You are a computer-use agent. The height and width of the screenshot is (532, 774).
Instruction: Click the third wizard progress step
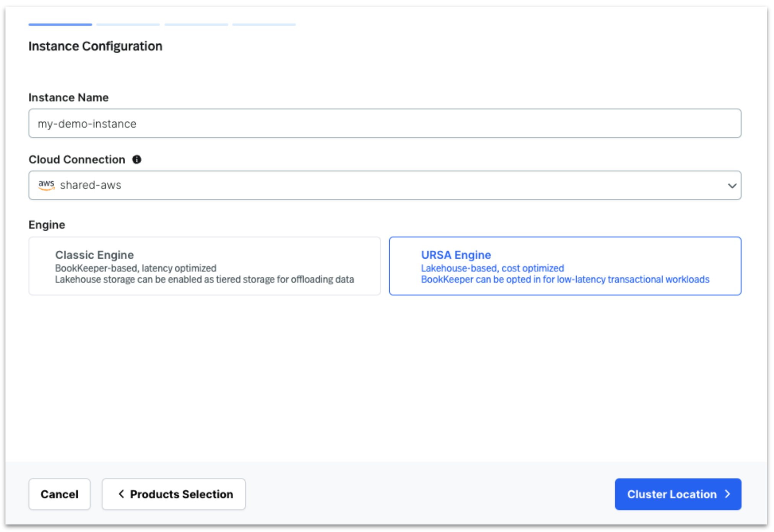(196, 24)
